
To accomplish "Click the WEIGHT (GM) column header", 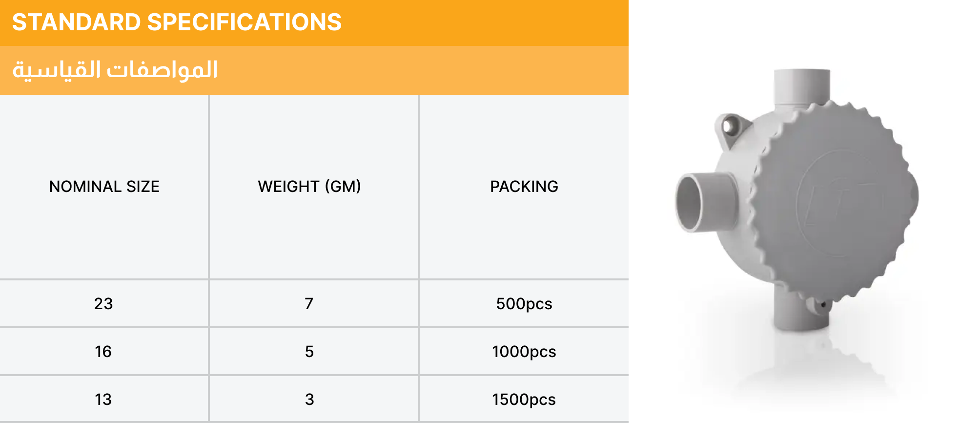I will [x=309, y=187].
